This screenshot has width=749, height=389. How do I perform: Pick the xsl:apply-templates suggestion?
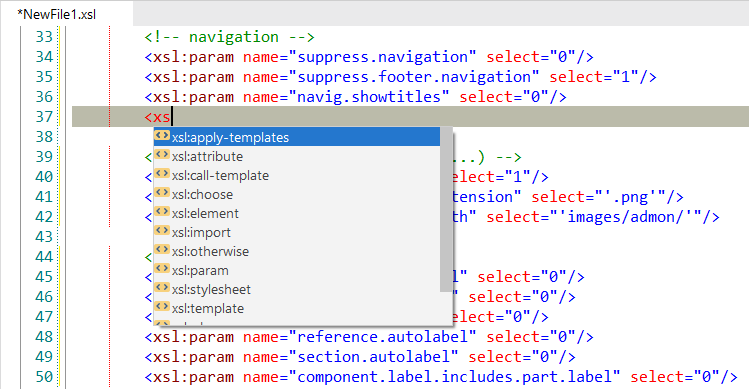[x=297, y=137]
